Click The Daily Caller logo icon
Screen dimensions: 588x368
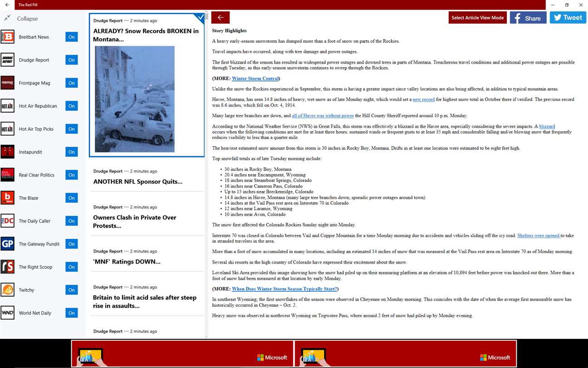7,221
